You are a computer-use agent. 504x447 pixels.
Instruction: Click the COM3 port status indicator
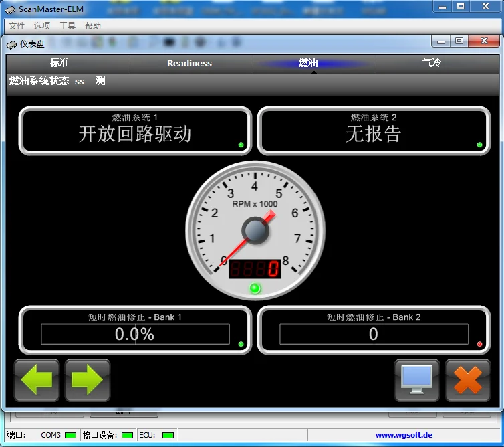(x=70, y=436)
